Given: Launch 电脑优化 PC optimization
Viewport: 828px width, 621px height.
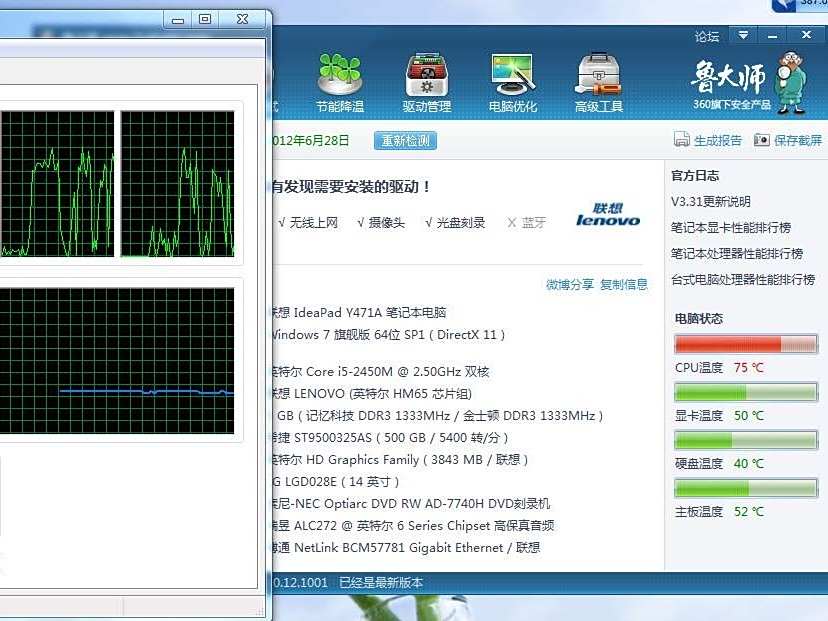Looking at the screenshot, I should [x=512, y=75].
